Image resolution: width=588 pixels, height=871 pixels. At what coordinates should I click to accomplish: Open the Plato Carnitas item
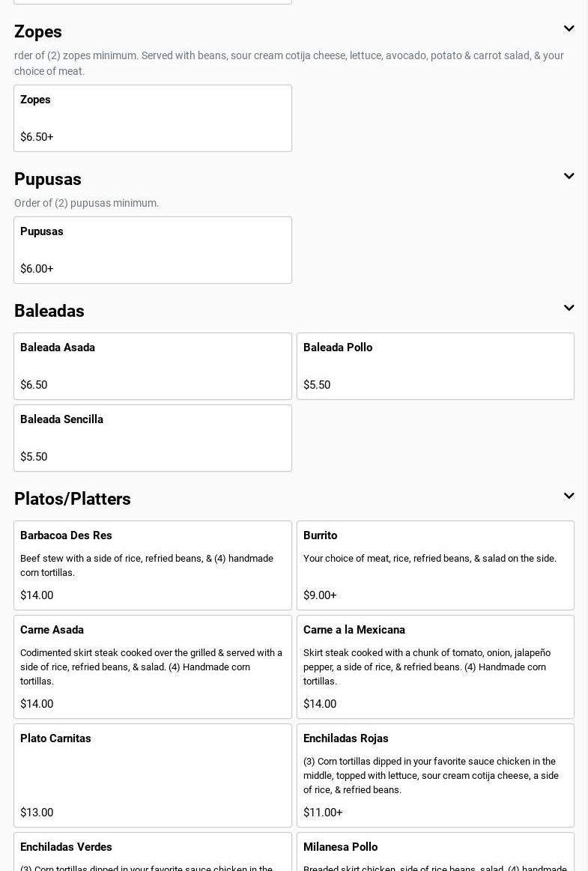pos(153,775)
